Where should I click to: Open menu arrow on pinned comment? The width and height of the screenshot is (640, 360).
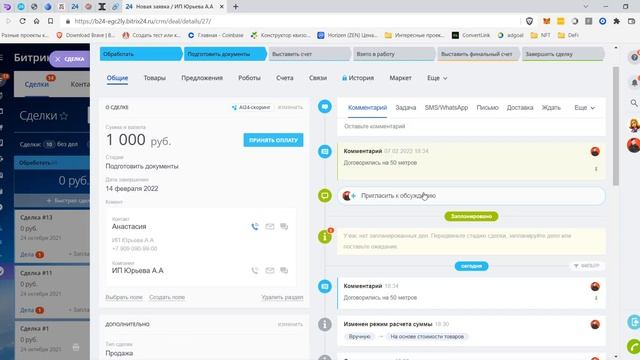(x=596, y=169)
